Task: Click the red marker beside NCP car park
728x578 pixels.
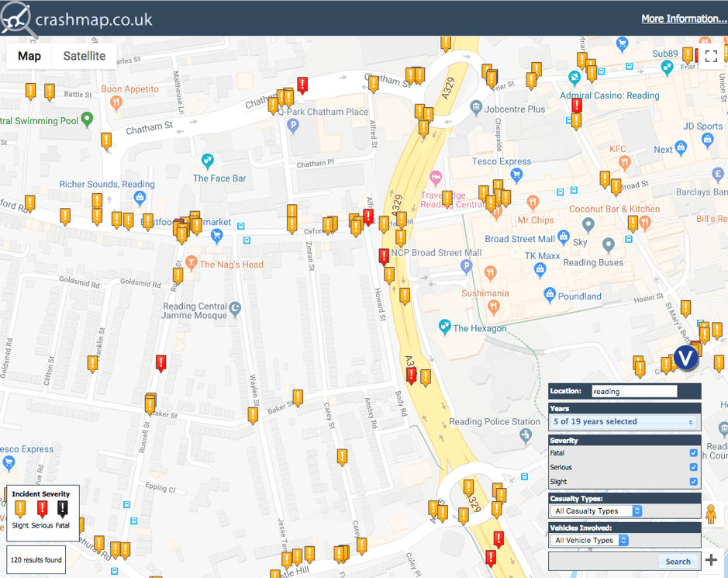Action: pyautogui.click(x=384, y=257)
